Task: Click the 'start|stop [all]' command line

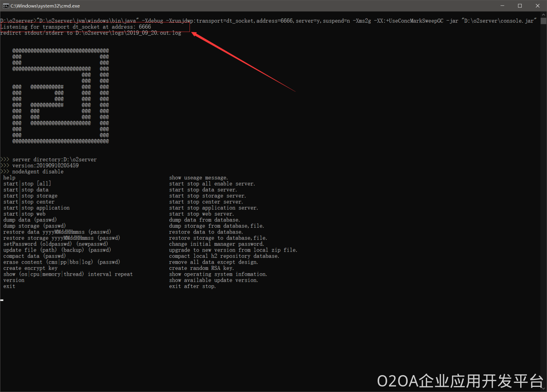Action: pos(27,184)
